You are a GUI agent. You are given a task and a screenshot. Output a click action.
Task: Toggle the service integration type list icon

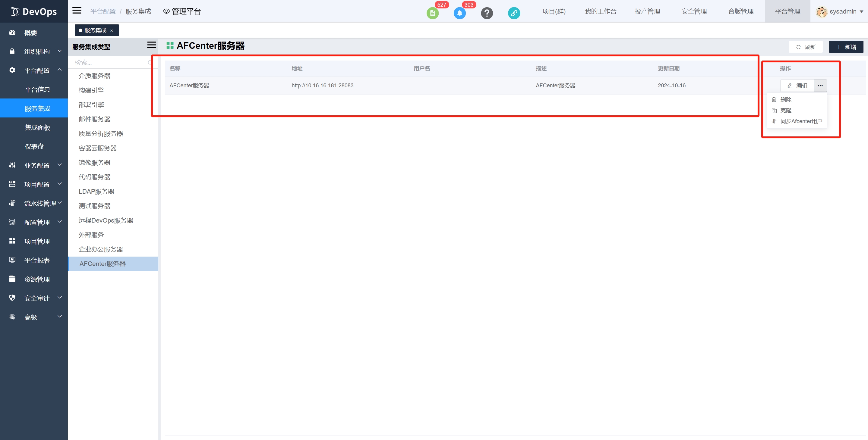click(151, 45)
